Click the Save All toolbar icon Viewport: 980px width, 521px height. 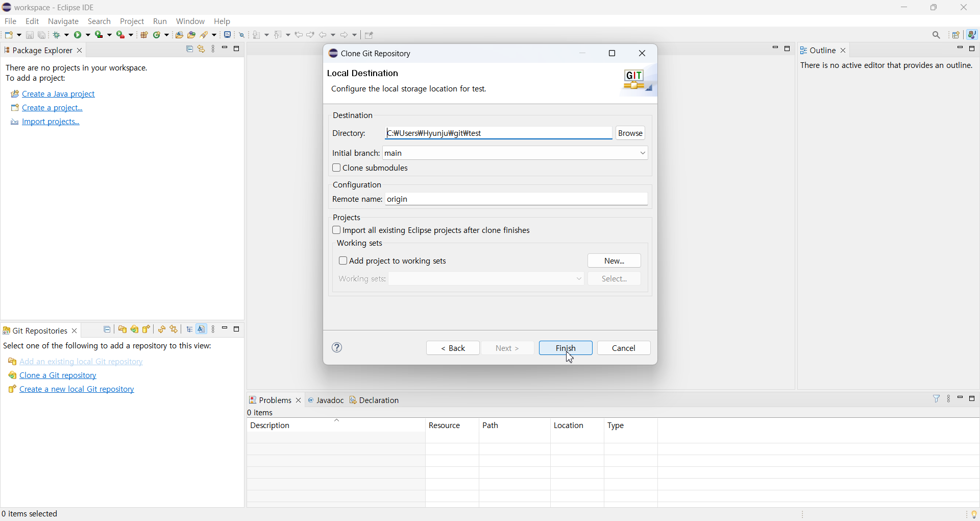42,35
